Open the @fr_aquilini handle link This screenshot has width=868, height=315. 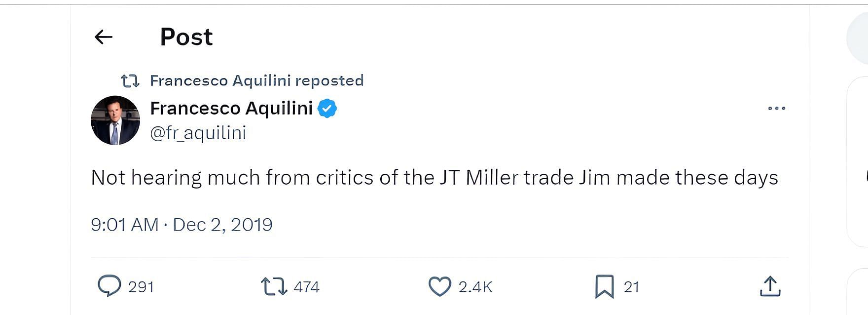coord(198,133)
